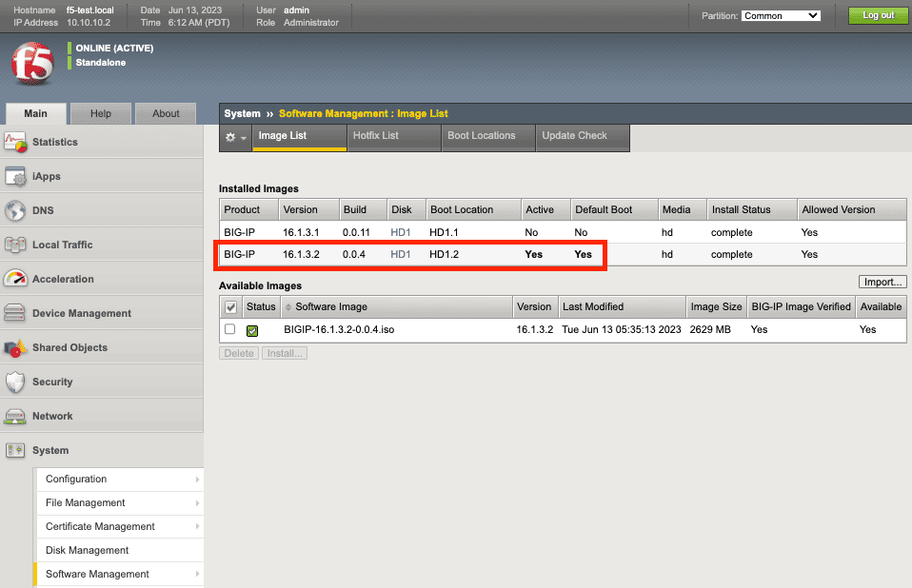Click the Security shield icon
The height and width of the screenshot is (588, 912).
point(15,382)
